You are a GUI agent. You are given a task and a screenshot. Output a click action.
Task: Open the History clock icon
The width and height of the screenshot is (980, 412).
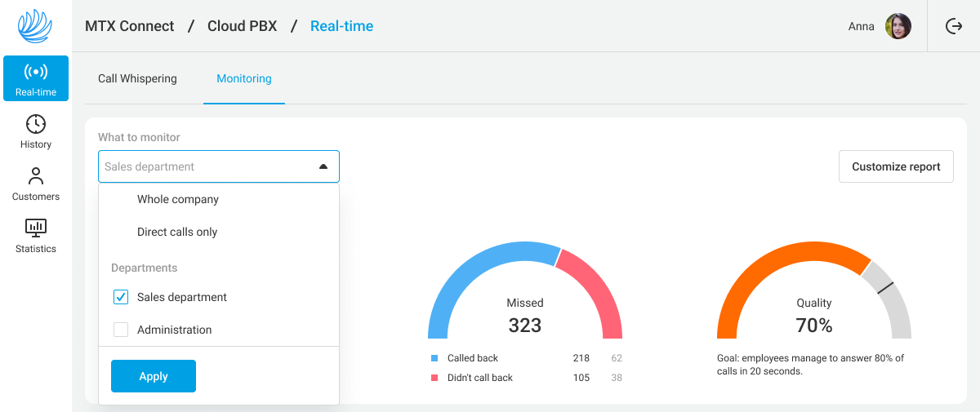pyautogui.click(x=36, y=124)
